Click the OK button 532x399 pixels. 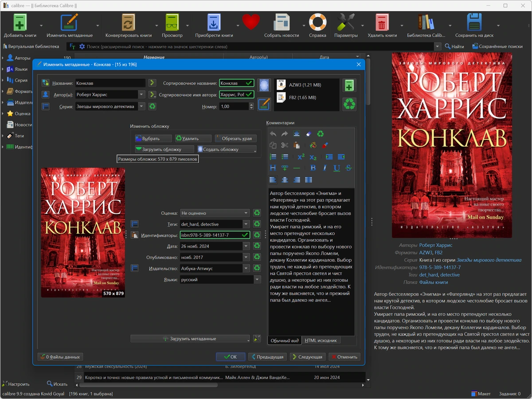click(231, 357)
